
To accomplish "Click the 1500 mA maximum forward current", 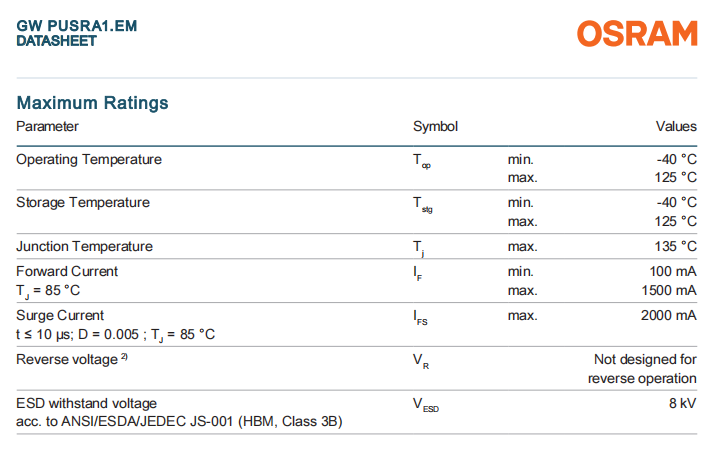I will click(x=669, y=290).
